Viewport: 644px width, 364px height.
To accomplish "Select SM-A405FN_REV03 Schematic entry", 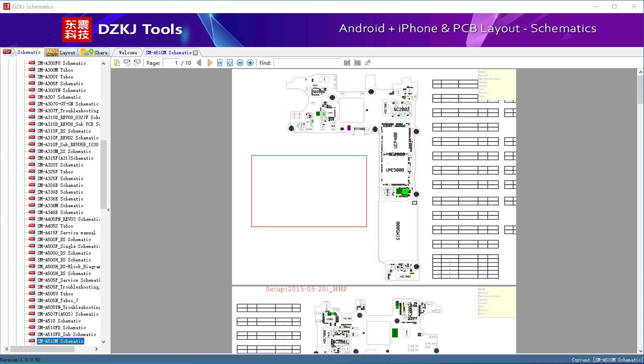I will coord(69,219).
